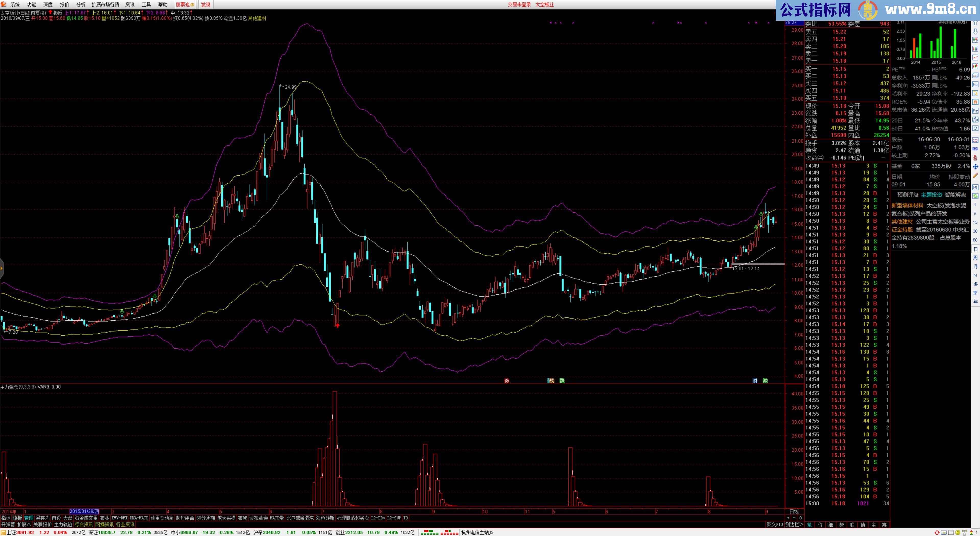Click the pin icon at bottom right corner
980x536 pixels.
pos(976,532)
